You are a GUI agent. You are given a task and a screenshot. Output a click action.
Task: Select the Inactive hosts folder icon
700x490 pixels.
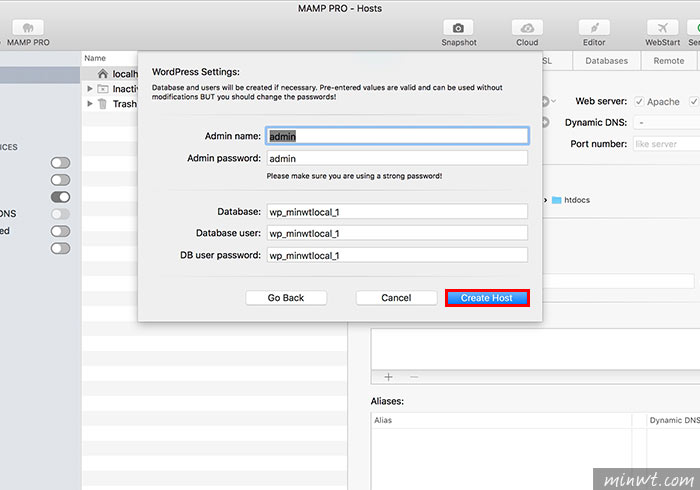point(103,89)
